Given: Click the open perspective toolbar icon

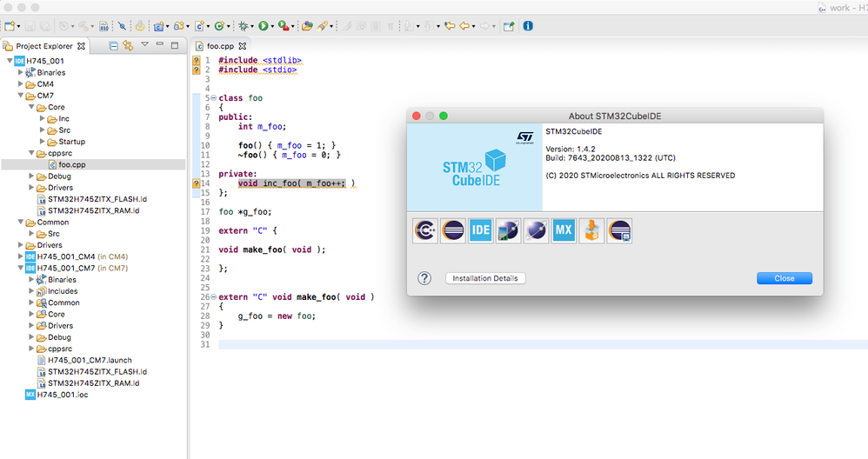Looking at the screenshot, I should (x=509, y=26).
